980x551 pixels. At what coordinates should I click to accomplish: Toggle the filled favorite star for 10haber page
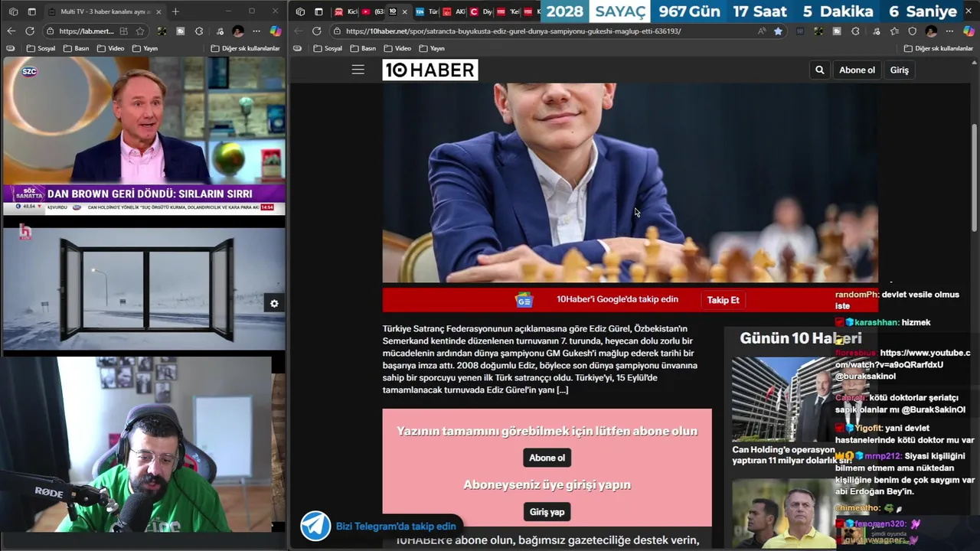tap(778, 31)
